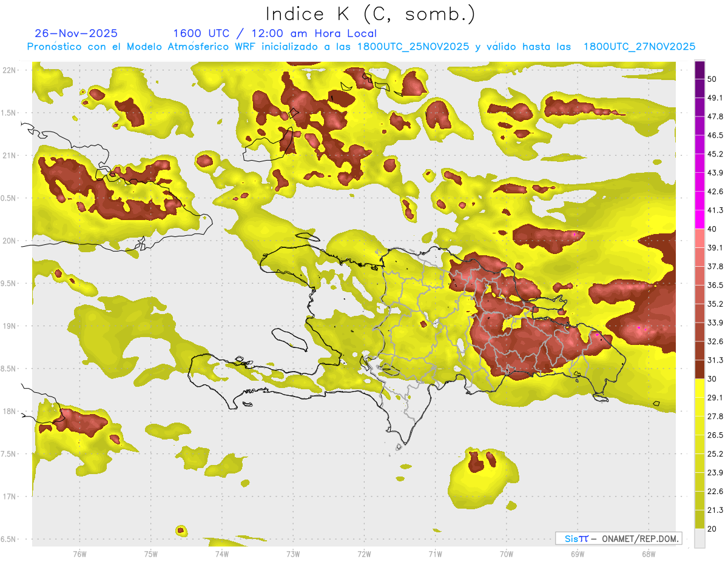Click the longitude label '71W'
The image size is (728, 562).
pyautogui.click(x=435, y=554)
